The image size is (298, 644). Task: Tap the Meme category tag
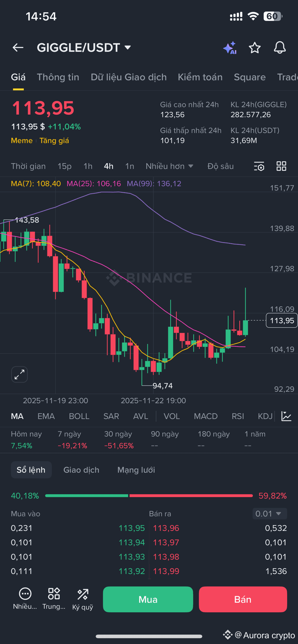[x=22, y=141]
